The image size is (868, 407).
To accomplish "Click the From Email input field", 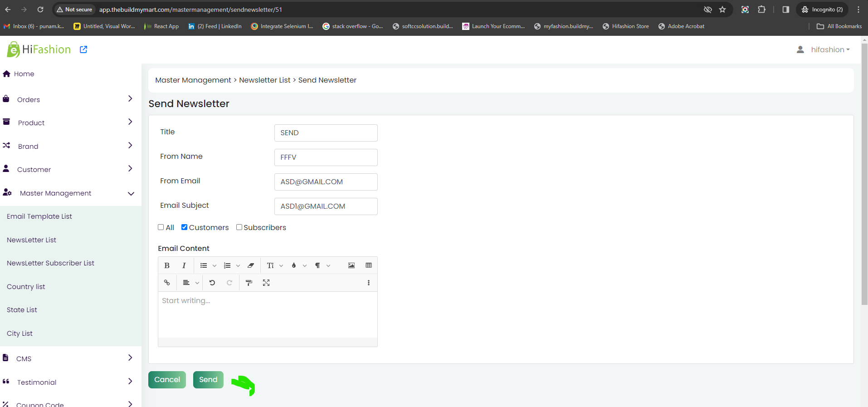I will (326, 182).
